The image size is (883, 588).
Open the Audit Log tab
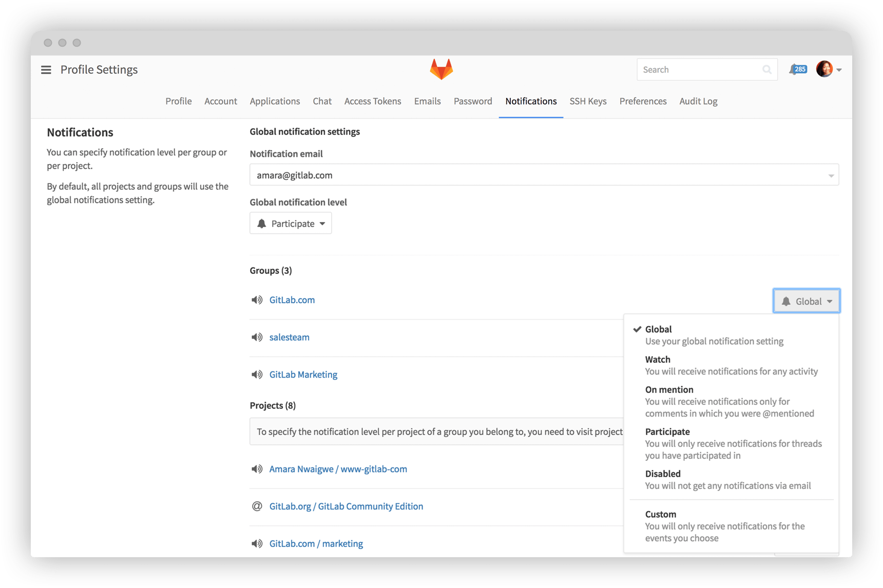click(698, 101)
